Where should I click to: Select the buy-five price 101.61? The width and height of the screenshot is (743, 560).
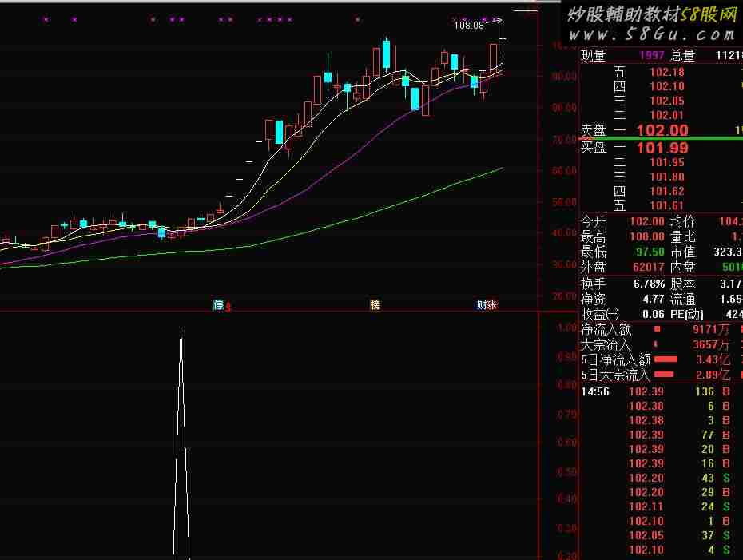click(x=667, y=205)
